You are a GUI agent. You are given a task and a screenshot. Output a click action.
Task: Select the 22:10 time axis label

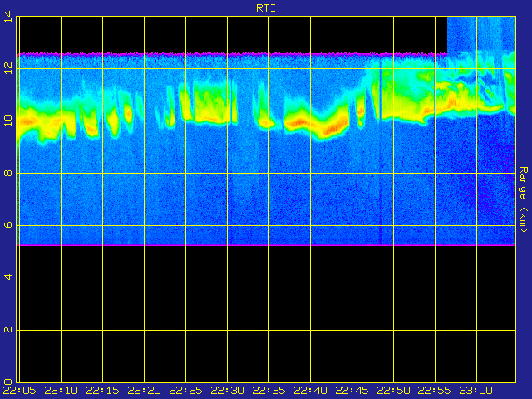[x=61, y=391]
